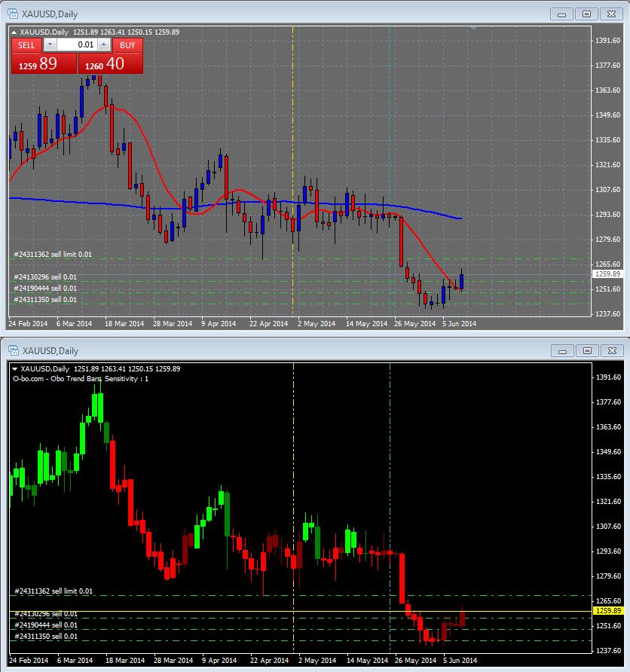
Task: Click the chart shift triangle marker in top chart
Action: pyautogui.click(x=472, y=29)
